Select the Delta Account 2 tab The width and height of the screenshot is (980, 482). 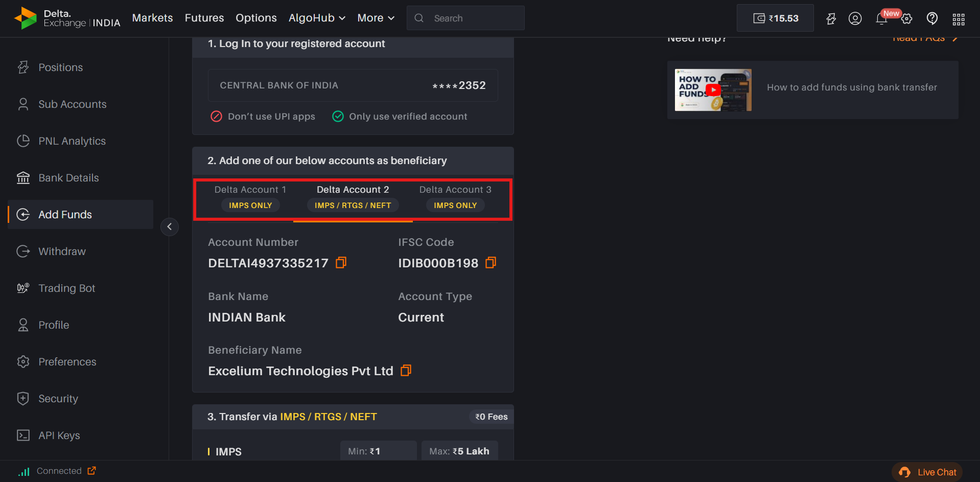pyautogui.click(x=353, y=198)
